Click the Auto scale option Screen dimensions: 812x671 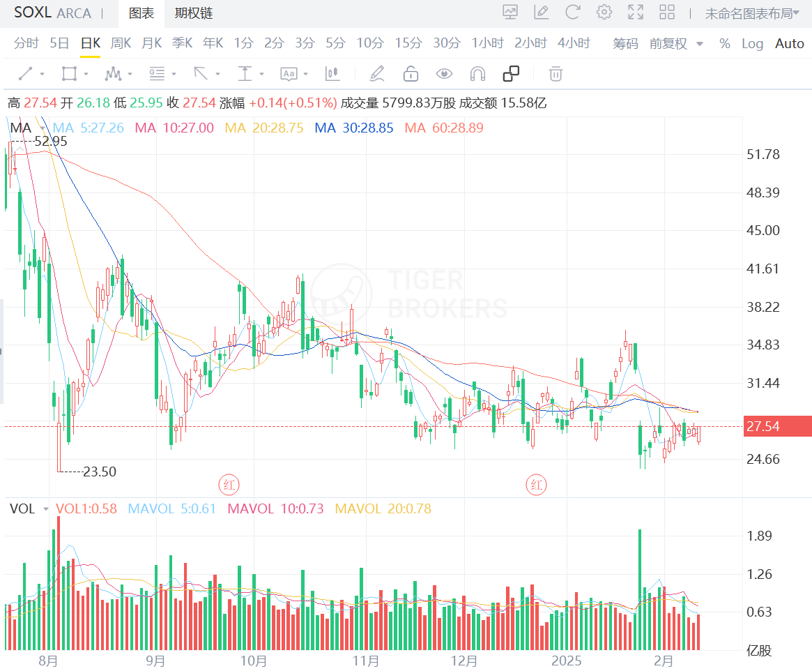click(x=789, y=43)
